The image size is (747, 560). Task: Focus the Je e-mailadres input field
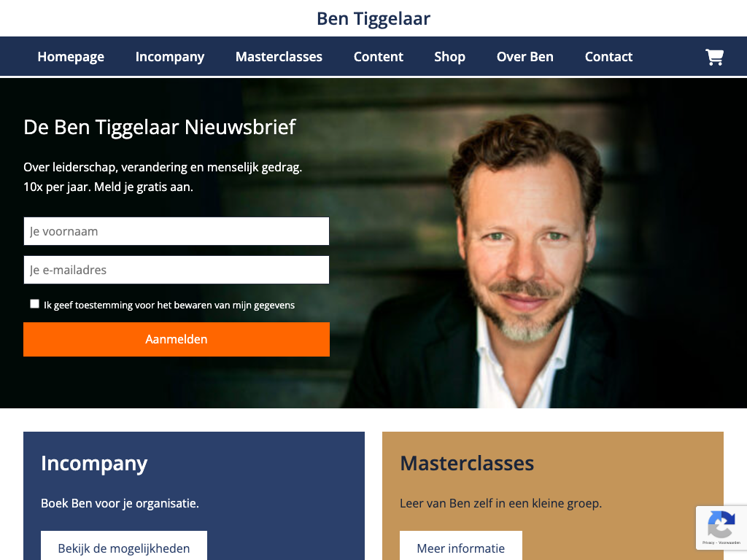177,270
